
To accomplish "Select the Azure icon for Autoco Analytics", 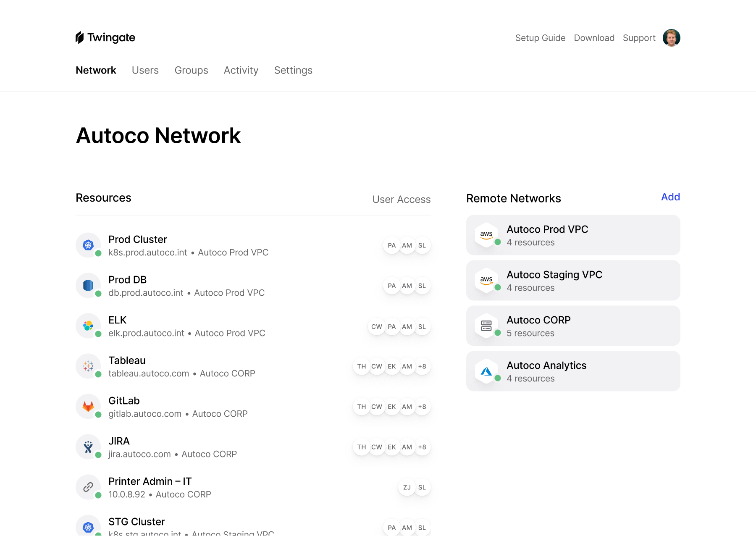I will (x=486, y=370).
